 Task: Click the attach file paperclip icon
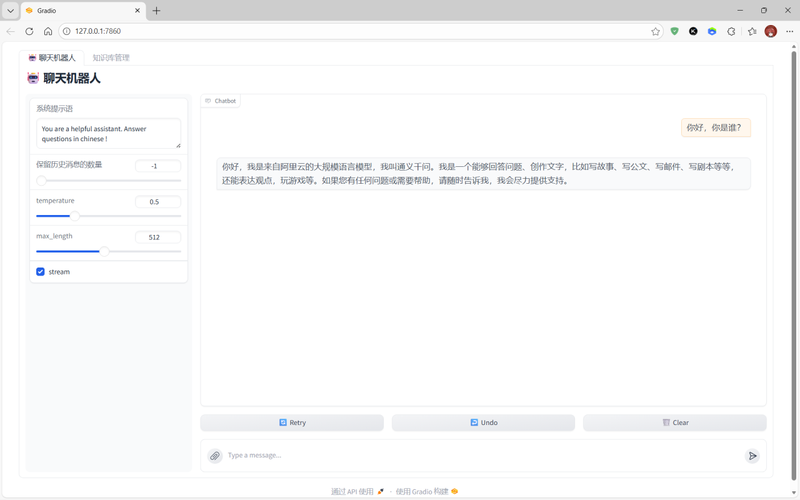pyautogui.click(x=215, y=456)
